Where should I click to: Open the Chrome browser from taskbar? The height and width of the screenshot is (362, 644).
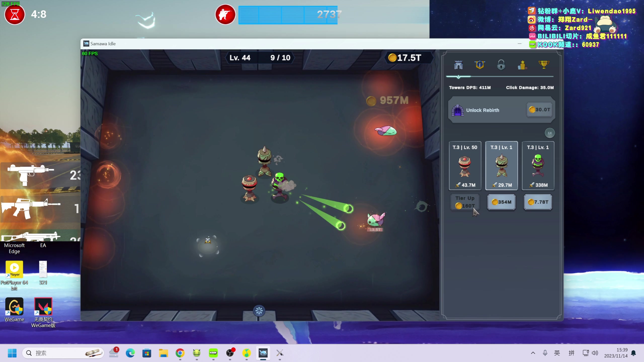pos(180,353)
